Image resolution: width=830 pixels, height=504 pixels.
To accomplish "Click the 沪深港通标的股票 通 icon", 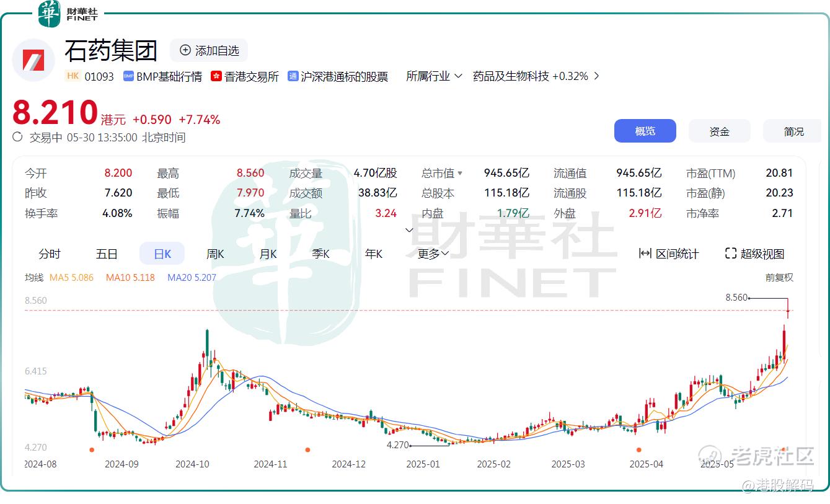I will 293,76.
